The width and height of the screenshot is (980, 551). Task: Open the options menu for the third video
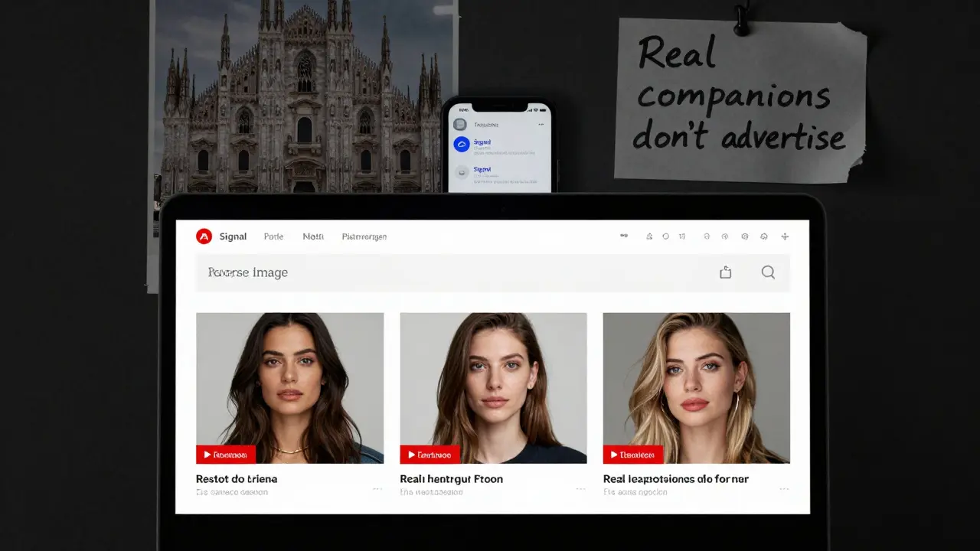pos(783,487)
